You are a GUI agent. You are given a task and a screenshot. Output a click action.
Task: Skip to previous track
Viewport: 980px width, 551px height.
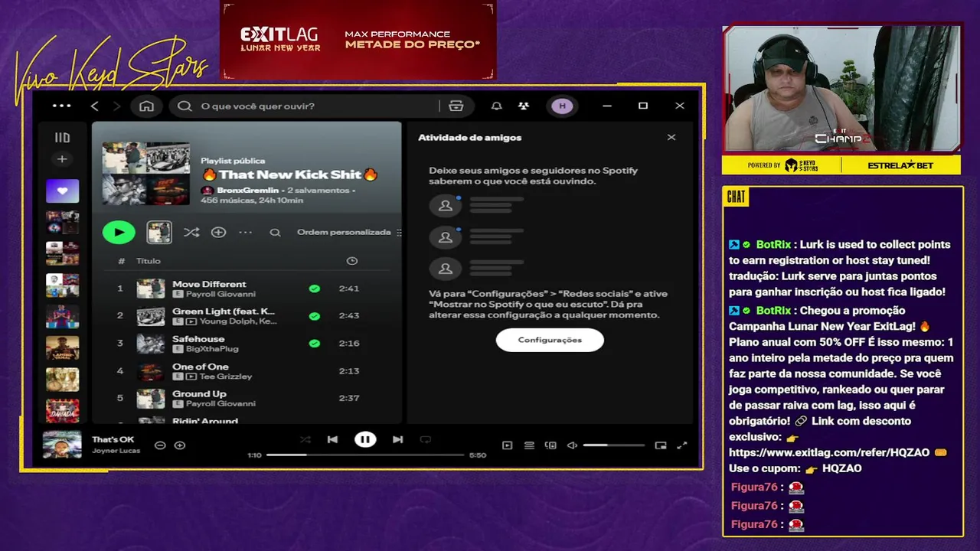[x=332, y=439]
